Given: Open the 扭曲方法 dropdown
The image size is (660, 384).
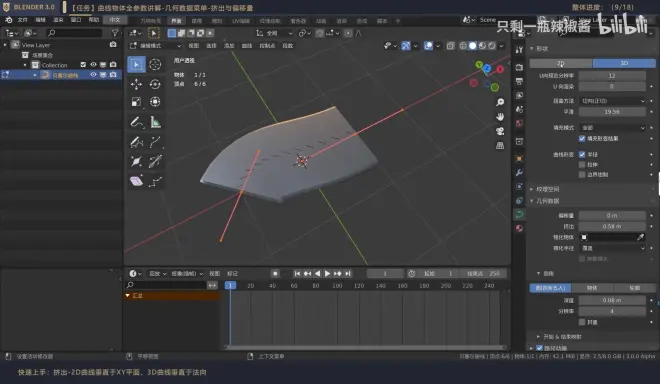Looking at the screenshot, I should click(612, 101).
